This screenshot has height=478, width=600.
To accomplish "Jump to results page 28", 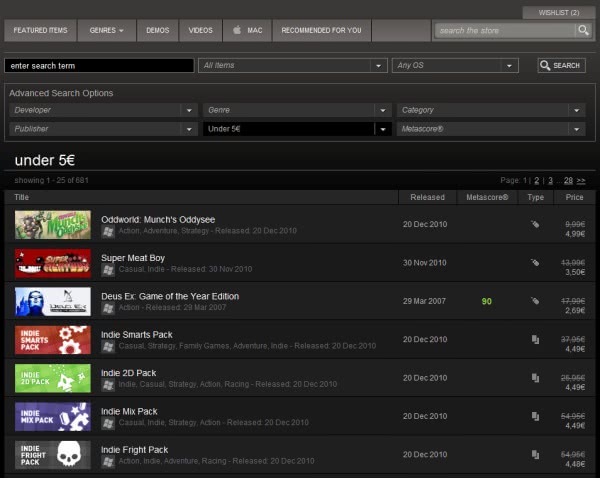I will (x=568, y=180).
